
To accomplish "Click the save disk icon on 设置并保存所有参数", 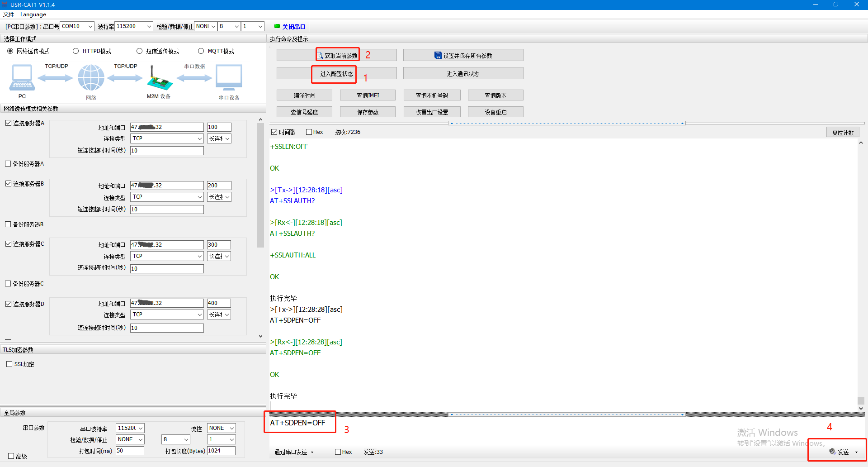I will pyautogui.click(x=438, y=55).
